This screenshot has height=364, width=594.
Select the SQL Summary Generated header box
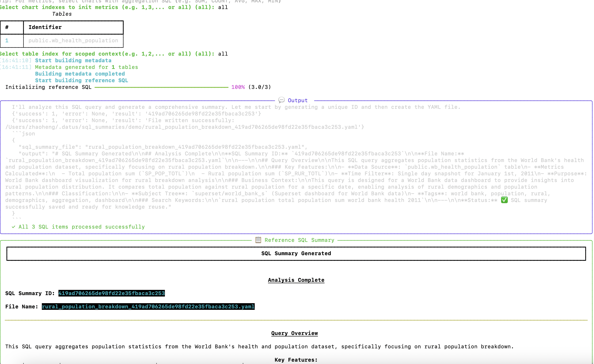[x=296, y=253]
